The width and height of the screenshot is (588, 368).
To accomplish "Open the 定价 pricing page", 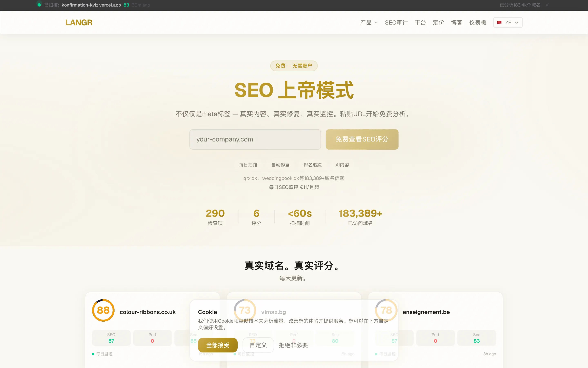I will tap(438, 22).
